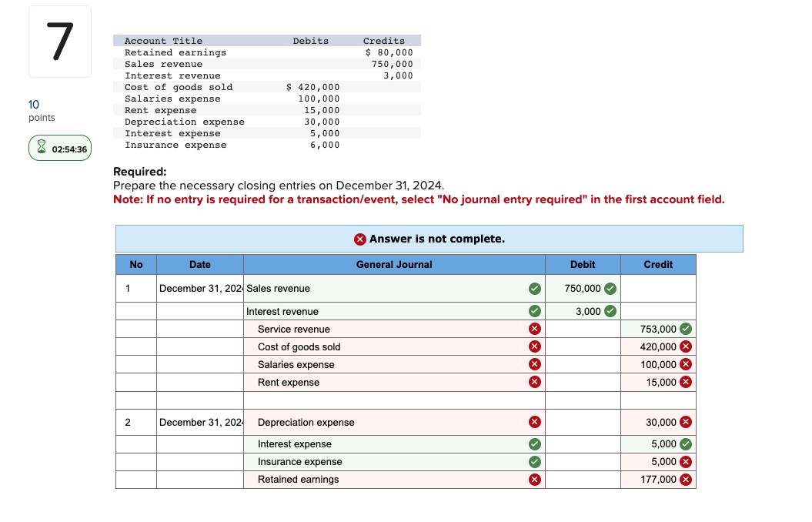Click the red X beside the 177,000 credit
Screen dimensions: 812x522
(x=685, y=479)
